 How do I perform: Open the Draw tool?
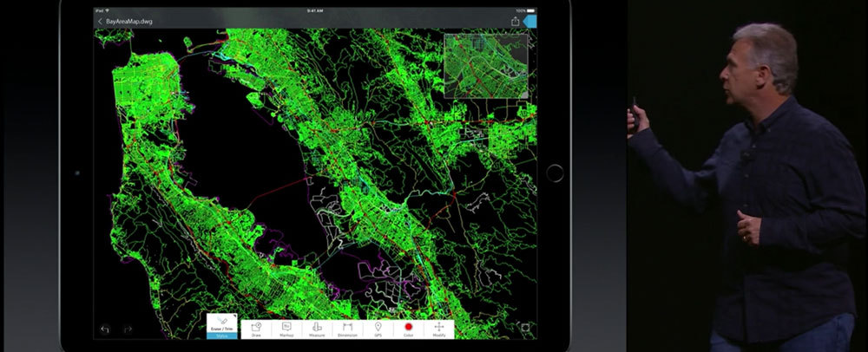(256, 329)
